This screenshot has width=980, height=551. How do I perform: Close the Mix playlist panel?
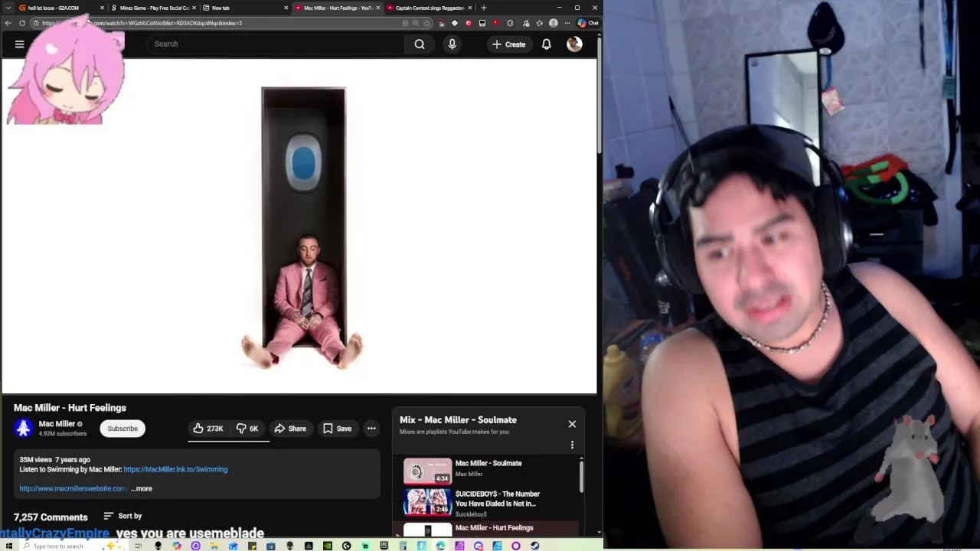(572, 424)
